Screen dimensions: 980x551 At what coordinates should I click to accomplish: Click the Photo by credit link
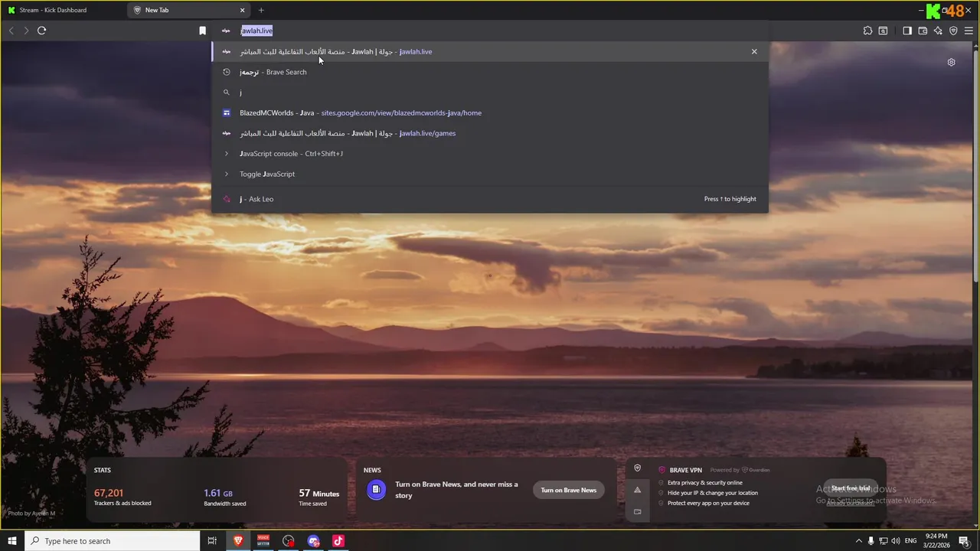click(x=31, y=514)
